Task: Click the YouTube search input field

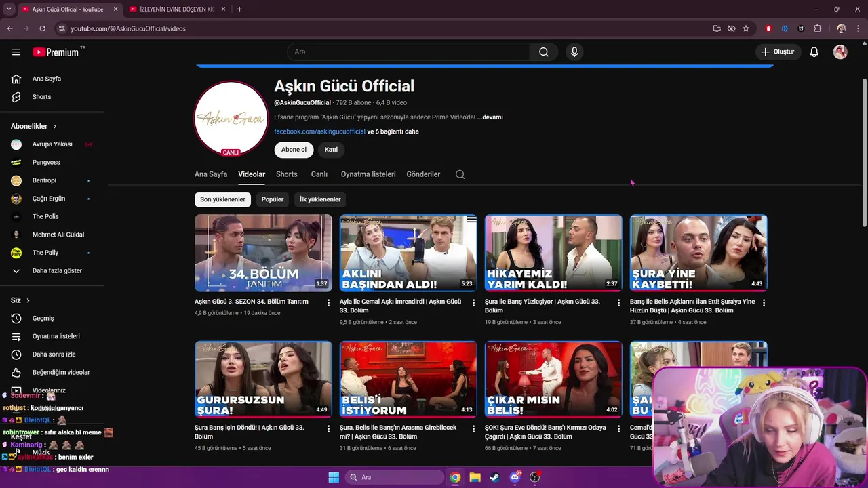Action: (408, 52)
